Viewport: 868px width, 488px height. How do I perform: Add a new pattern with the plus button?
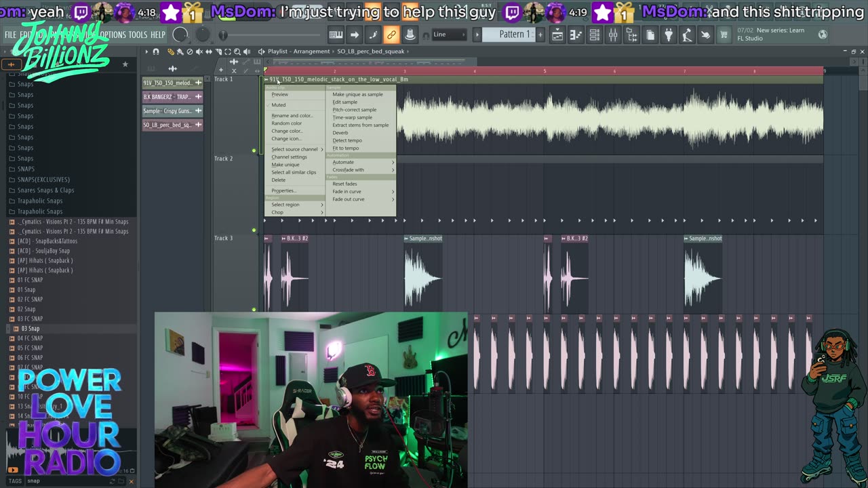click(x=542, y=35)
